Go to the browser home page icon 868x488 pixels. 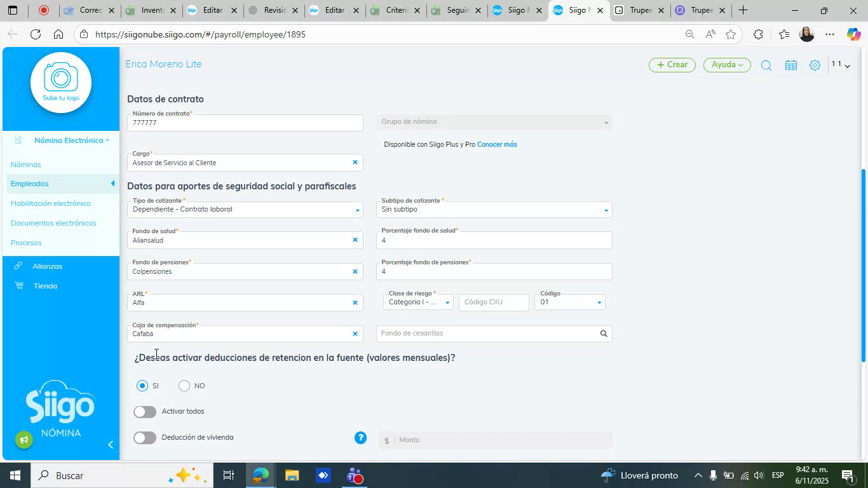pos(58,34)
